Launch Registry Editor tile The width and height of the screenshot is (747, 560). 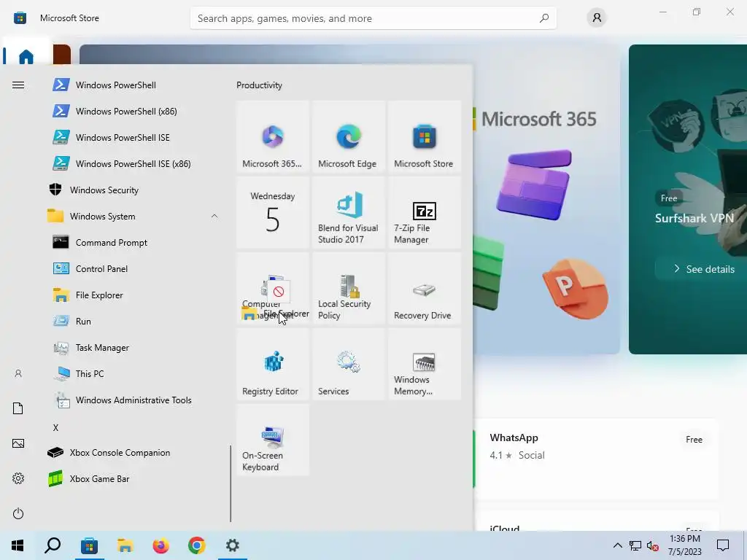pyautogui.click(x=273, y=364)
